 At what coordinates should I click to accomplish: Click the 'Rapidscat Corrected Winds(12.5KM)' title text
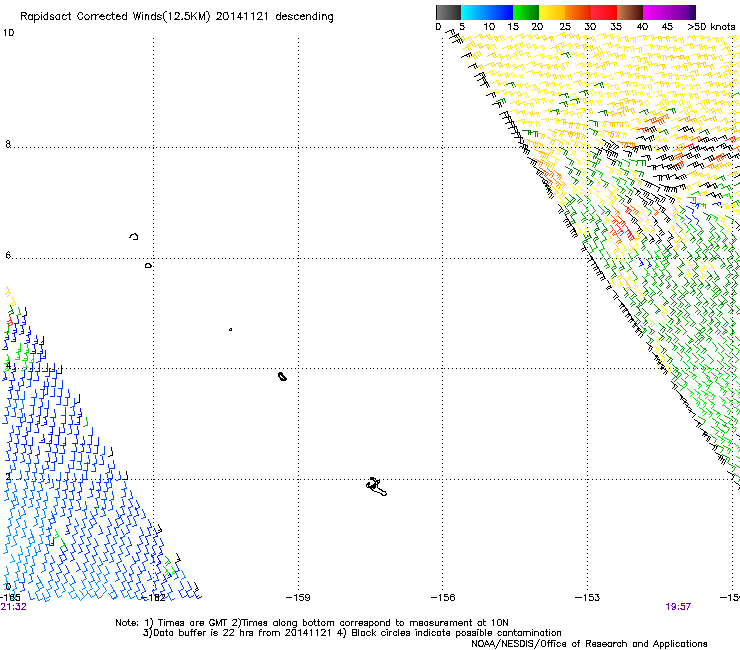pyautogui.click(x=115, y=17)
